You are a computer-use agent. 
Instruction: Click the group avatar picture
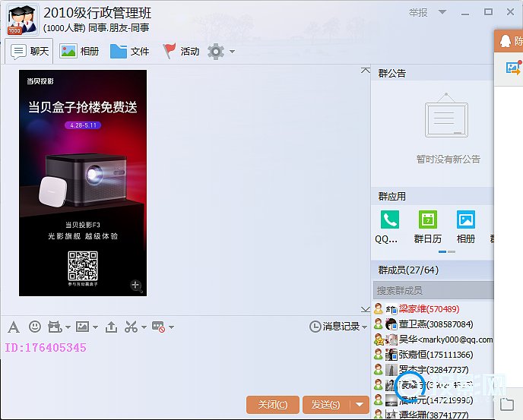tap(22, 20)
